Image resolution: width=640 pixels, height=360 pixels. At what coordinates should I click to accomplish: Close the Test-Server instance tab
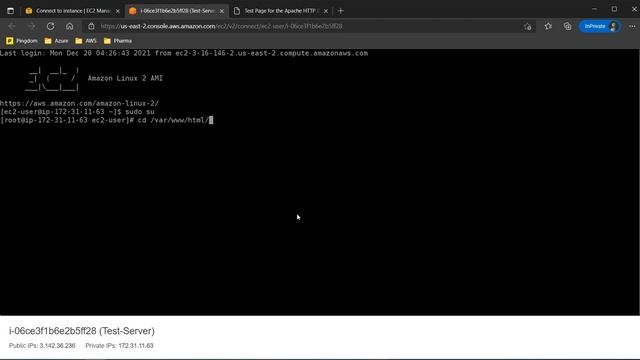222,11
